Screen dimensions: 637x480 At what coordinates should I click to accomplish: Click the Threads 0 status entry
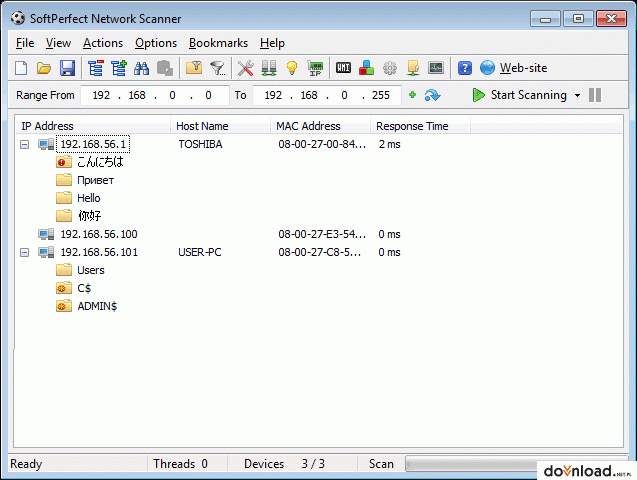180,464
